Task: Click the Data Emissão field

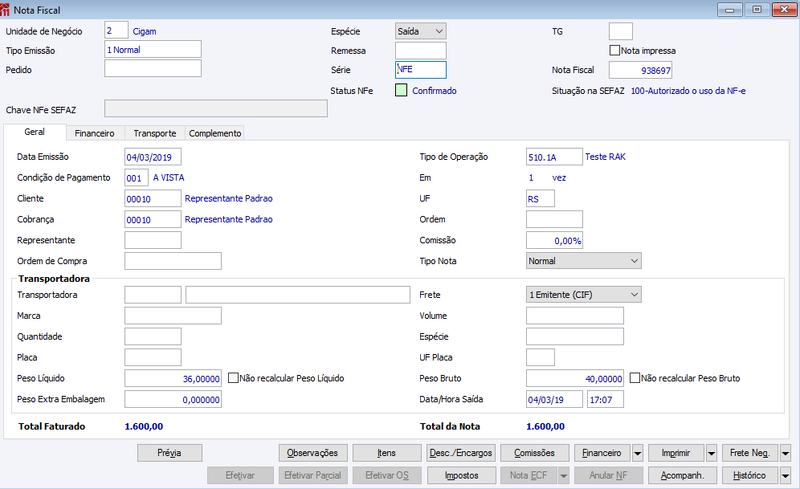Action: click(153, 157)
